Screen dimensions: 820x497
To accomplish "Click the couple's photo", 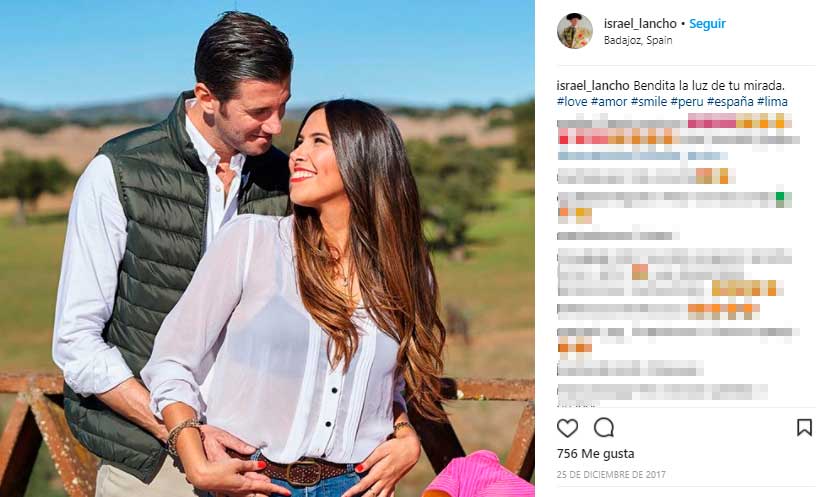I will (267, 248).
